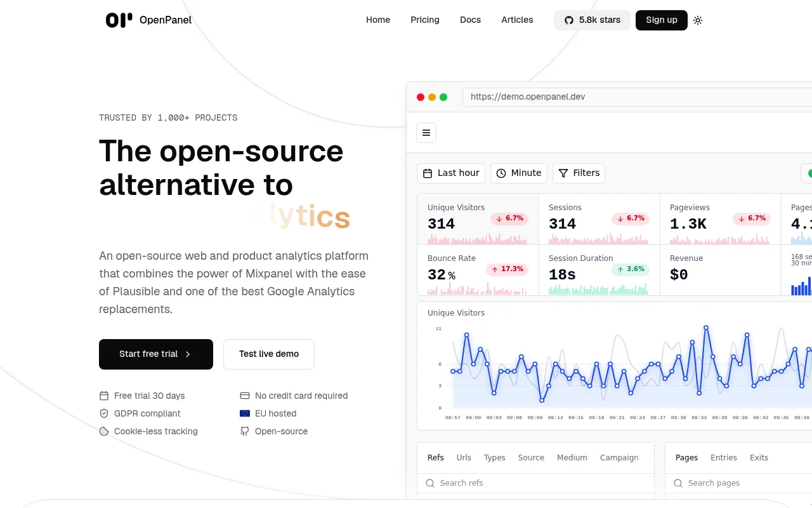Click the Unique Visitors chart title
Image resolution: width=812 pixels, height=508 pixels.
coord(456,313)
